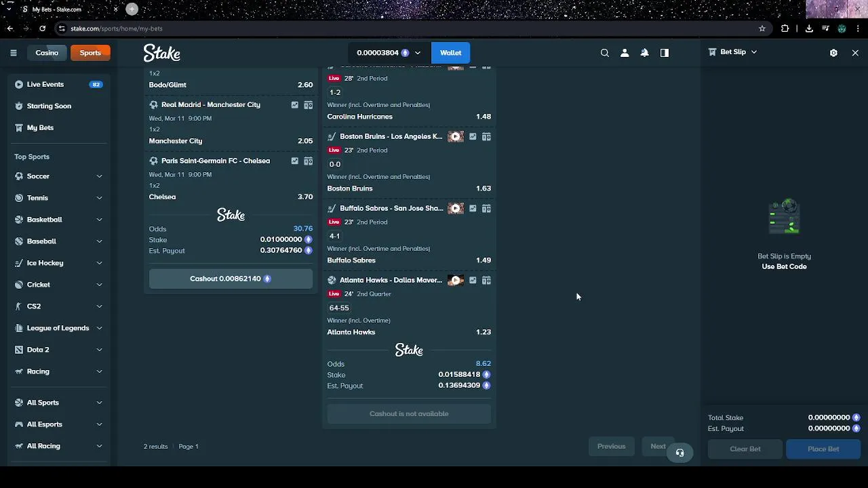
Task: Click Use Bet Code link
Action: (x=784, y=266)
